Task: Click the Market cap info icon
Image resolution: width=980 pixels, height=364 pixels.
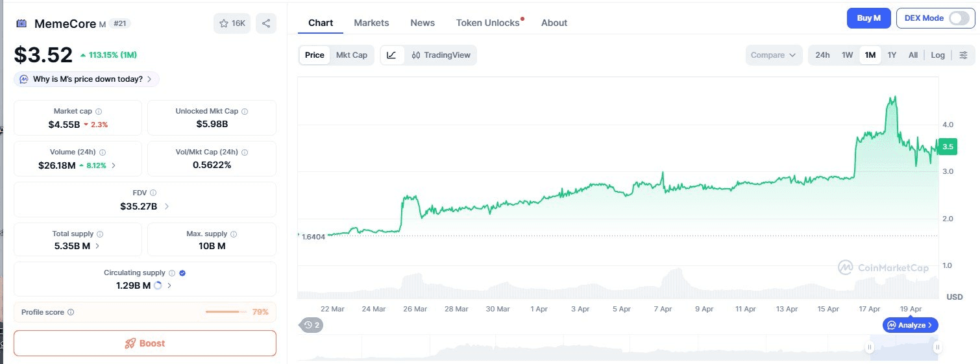Action: [99, 112]
